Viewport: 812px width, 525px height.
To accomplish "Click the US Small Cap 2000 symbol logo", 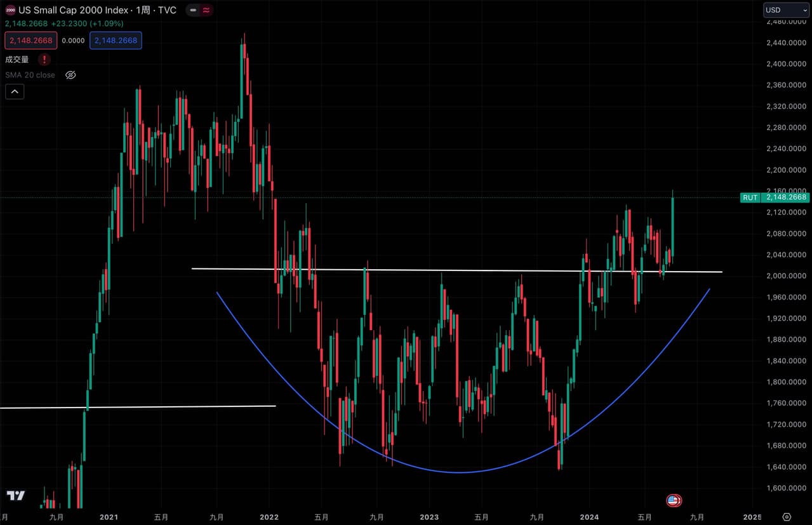I will pos(11,11).
